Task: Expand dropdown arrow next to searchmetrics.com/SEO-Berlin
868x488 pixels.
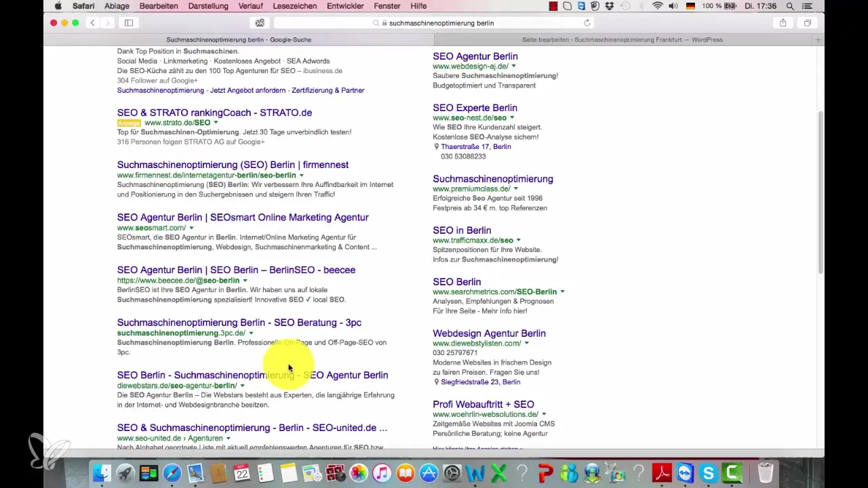Action: click(562, 292)
